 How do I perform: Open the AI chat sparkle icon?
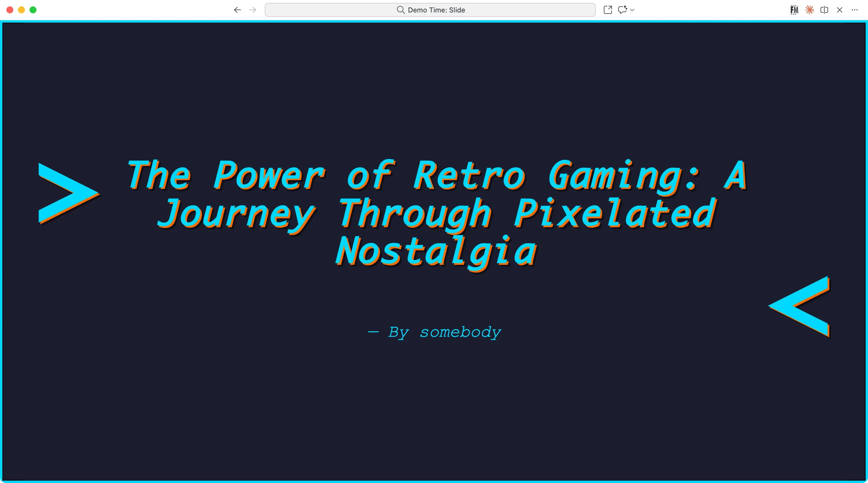[622, 10]
